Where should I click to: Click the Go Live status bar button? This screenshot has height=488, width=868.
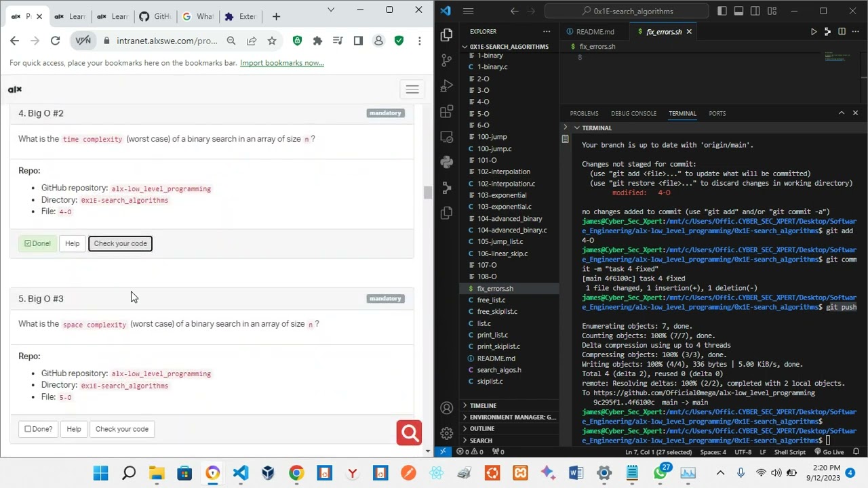click(829, 452)
